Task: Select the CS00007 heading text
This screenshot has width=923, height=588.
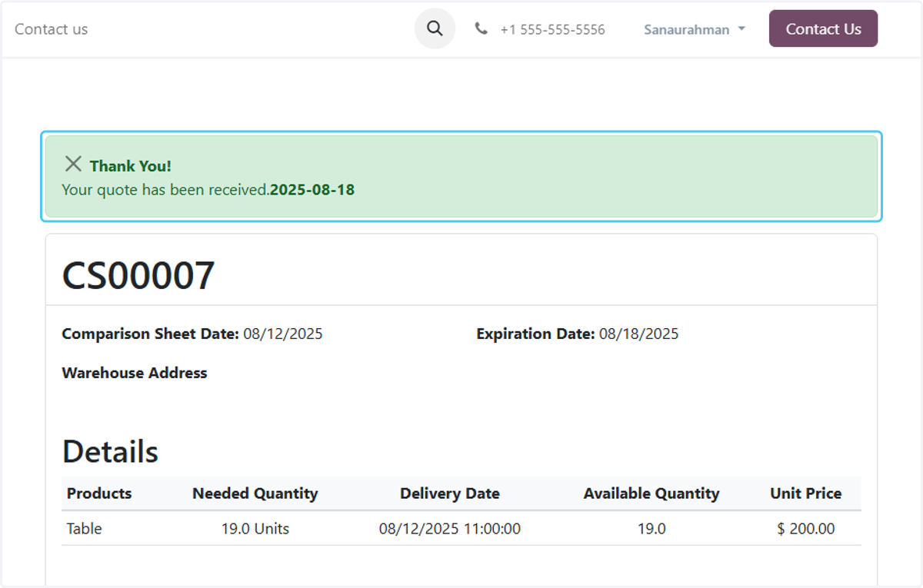Action: 138,275
